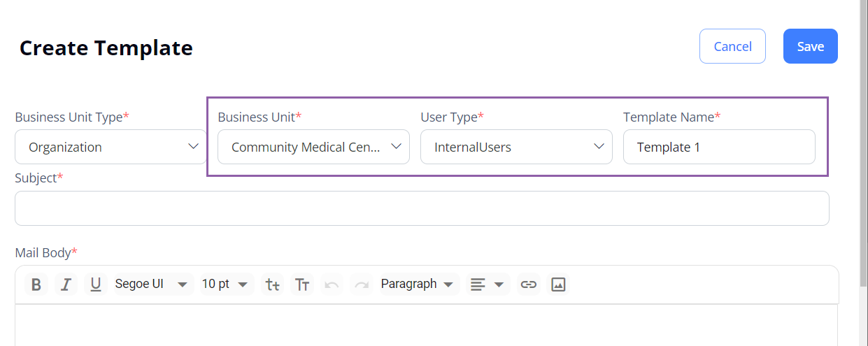Click the increase font size icon
This screenshot has width=868, height=346.
(302, 284)
